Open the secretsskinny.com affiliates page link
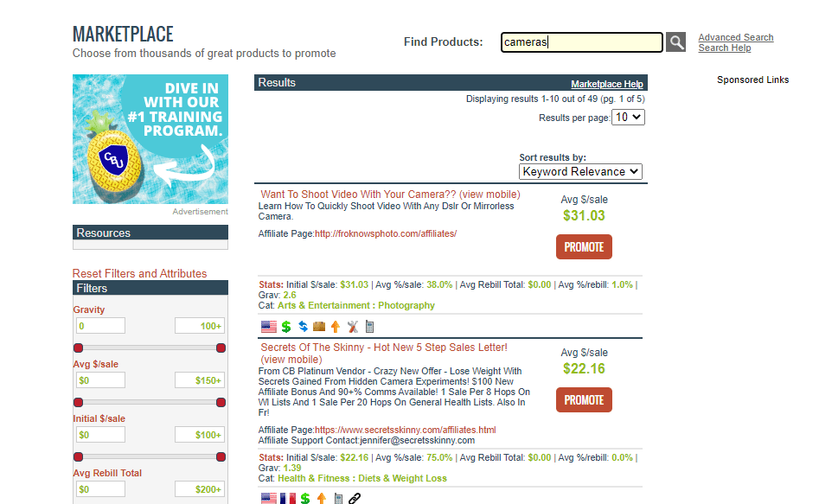Viewport: 819px width, 504px height. [406, 430]
